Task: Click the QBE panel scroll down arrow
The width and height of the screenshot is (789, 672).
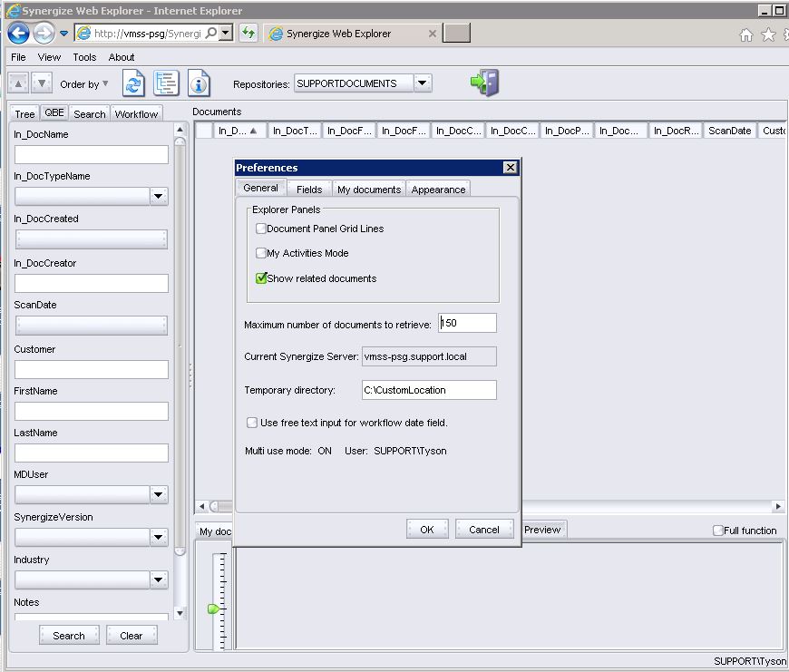Action: click(x=180, y=613)
